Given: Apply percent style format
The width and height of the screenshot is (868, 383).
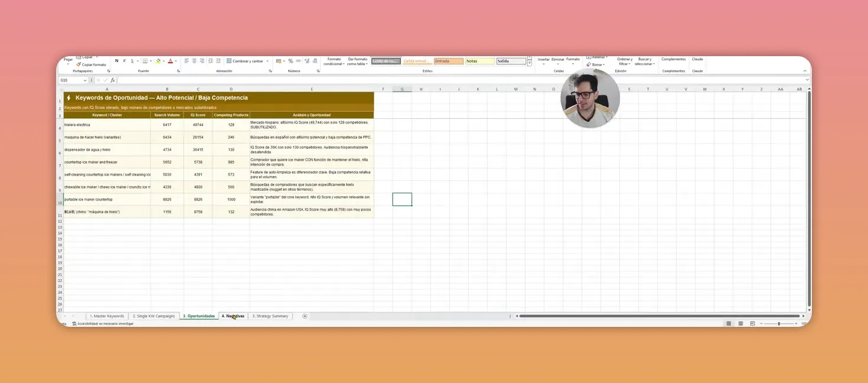Looking at the screenshot, I should 291,61.
